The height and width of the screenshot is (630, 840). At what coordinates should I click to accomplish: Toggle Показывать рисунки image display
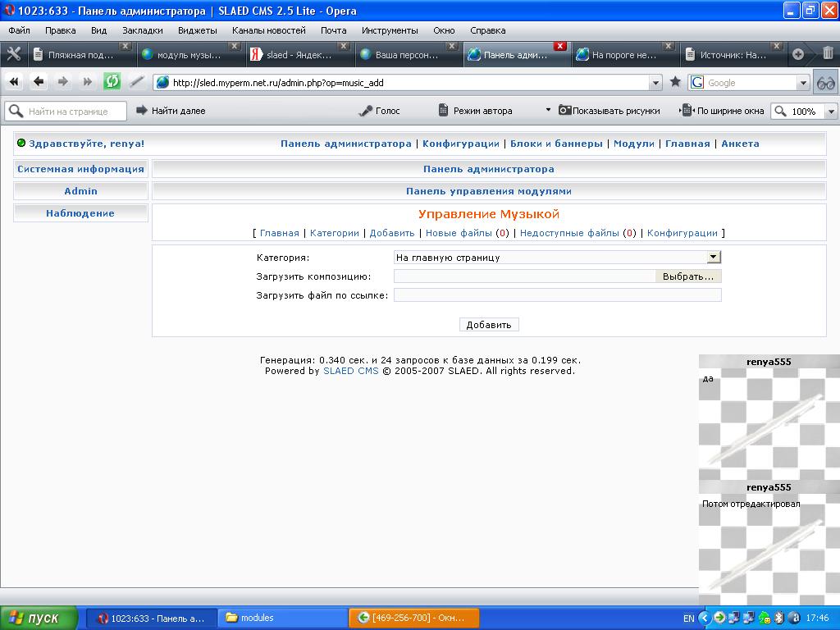coord(609,111)
